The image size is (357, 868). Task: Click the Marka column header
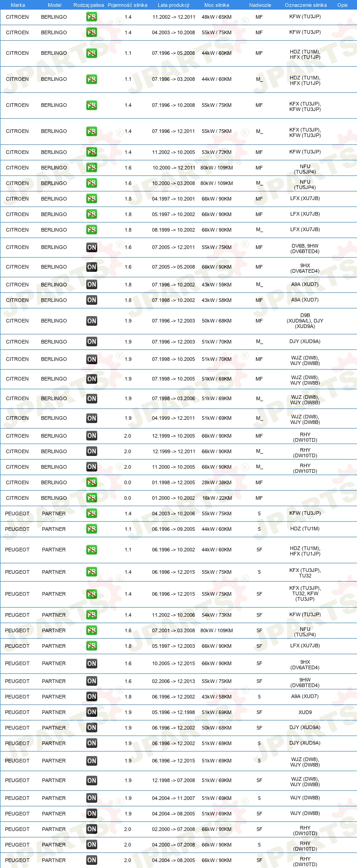coord(18,5)
